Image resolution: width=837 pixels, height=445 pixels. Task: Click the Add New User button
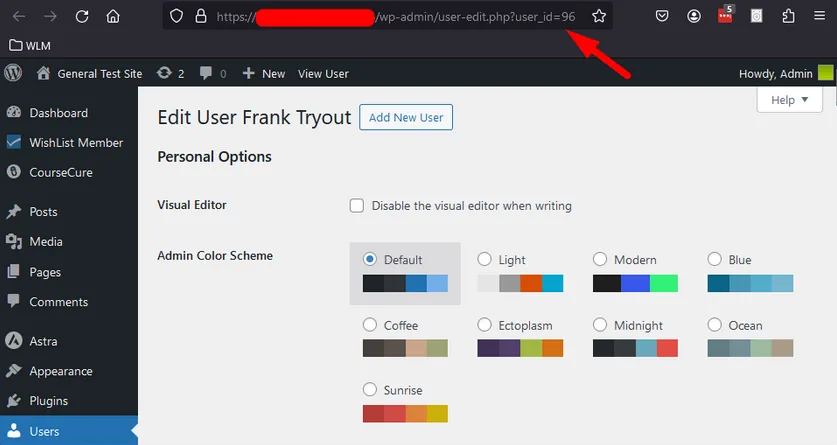point(406,117)
